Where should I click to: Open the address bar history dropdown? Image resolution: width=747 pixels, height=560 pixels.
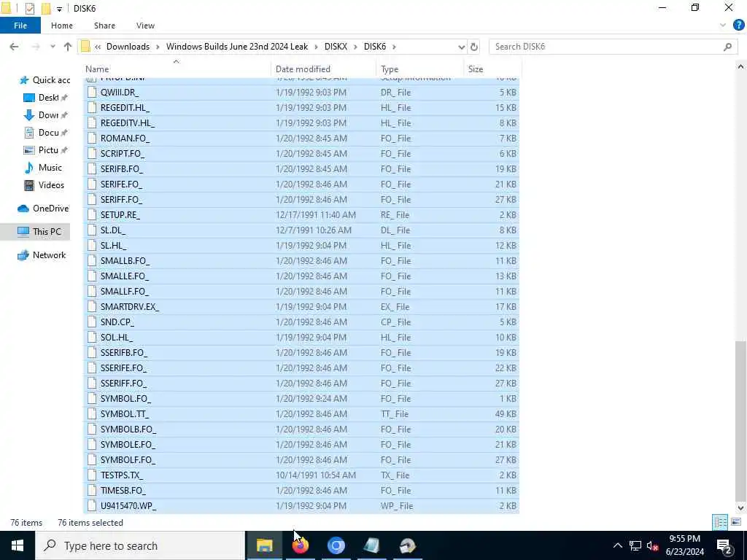(461, 47)
